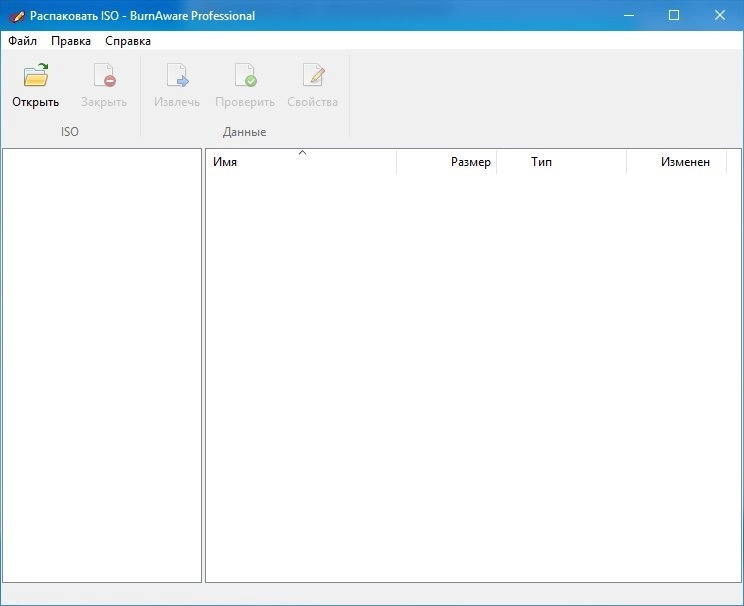Sort by the Размер column header

point(446,162)
